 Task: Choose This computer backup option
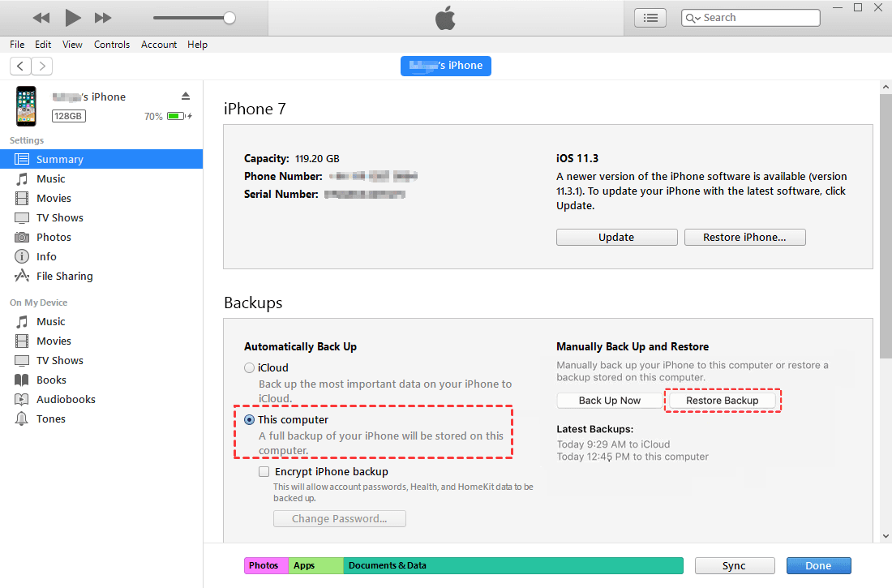coord(250,419)
